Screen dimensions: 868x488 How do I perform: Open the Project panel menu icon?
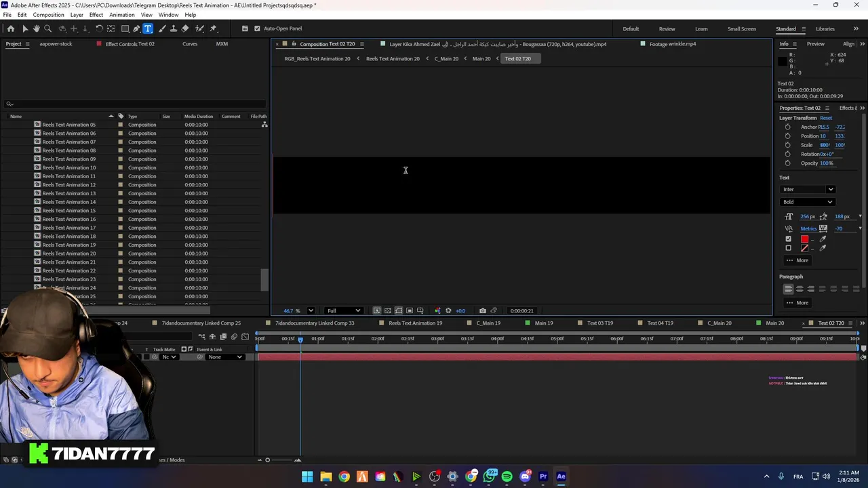28,44
